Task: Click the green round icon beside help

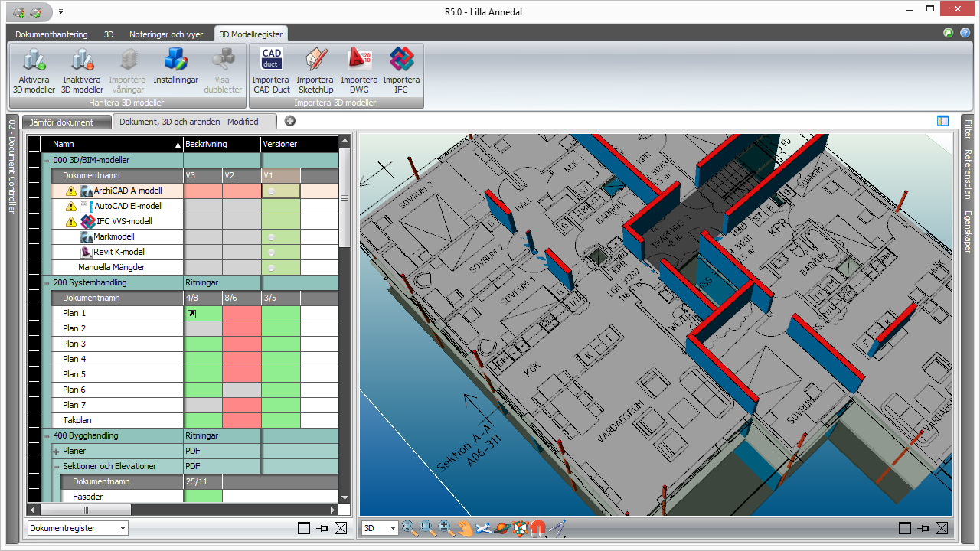Action: (949, 33)
